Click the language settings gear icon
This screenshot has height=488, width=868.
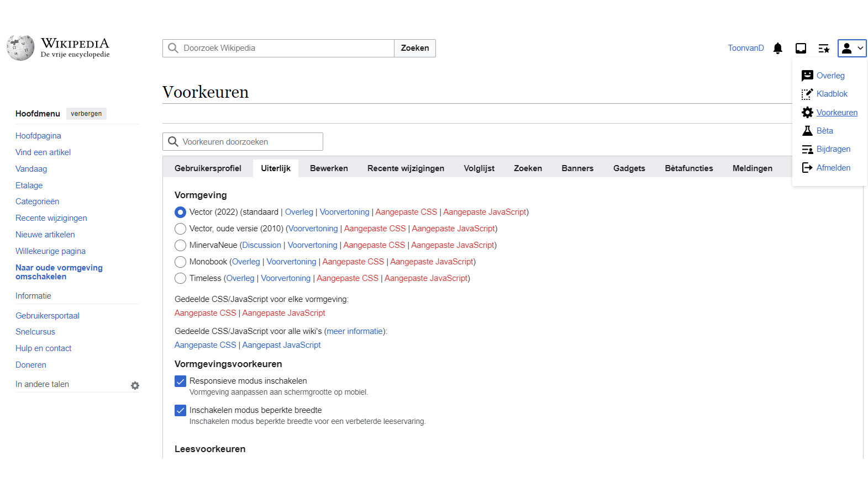click(135, 385)
